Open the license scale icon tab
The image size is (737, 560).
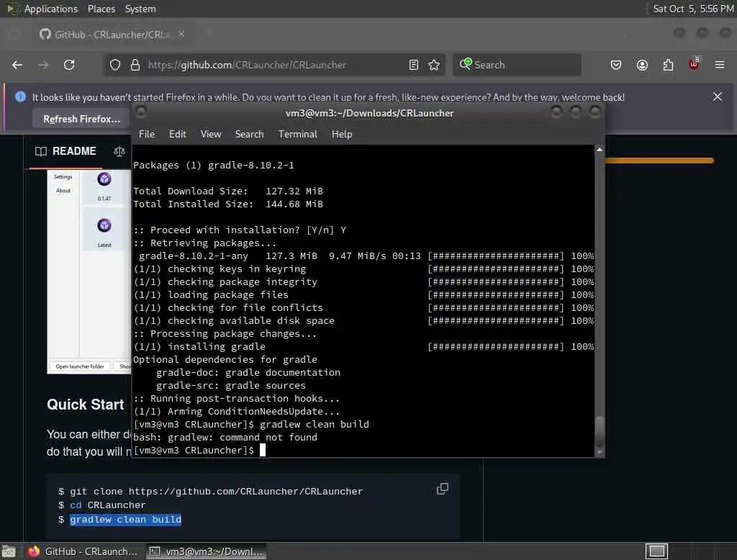pos(119,151)
